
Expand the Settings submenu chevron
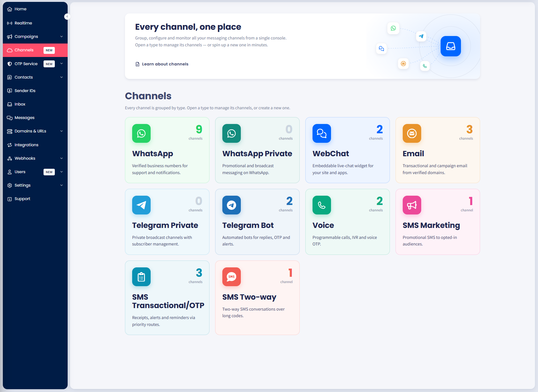point(61,185)
